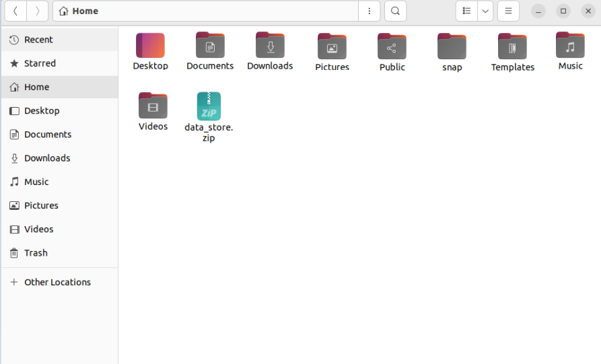Select the Documents folder icon
601x364 pixels.
coord(210,45)
